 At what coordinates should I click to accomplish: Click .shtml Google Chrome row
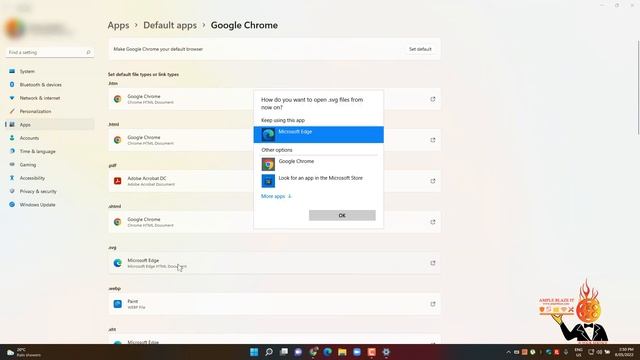coord(274,222)
